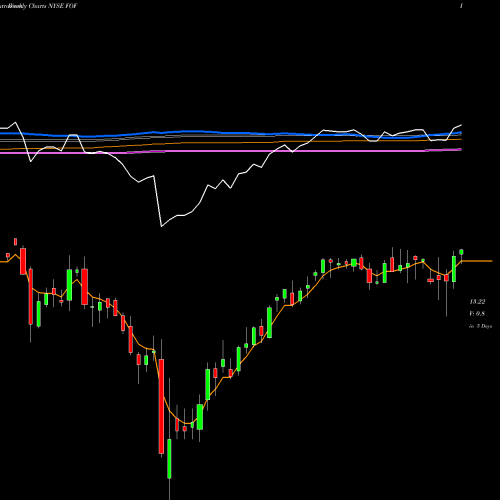Click the 'V: 0.8' volume label
500x500 pixels.
[x=477, y=314]
